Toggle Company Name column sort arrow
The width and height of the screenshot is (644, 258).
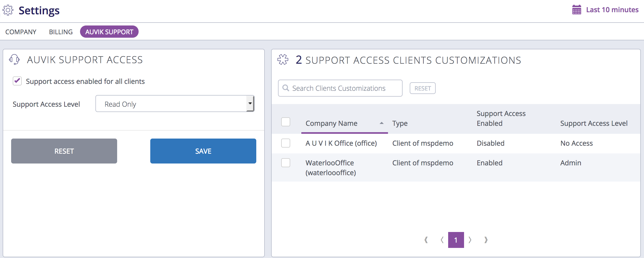click(x=382, y=123)
